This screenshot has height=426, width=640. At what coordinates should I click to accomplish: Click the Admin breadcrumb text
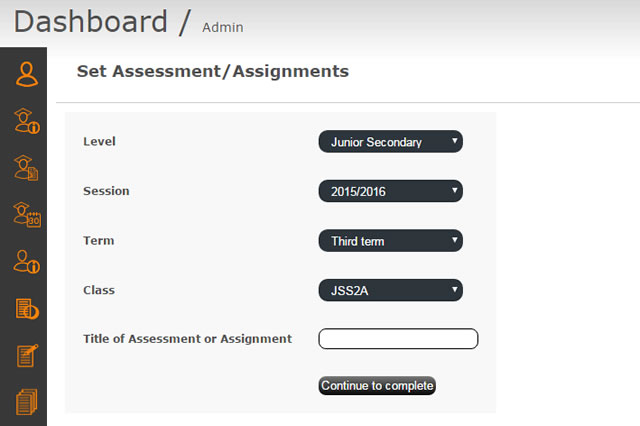(223, 27)
